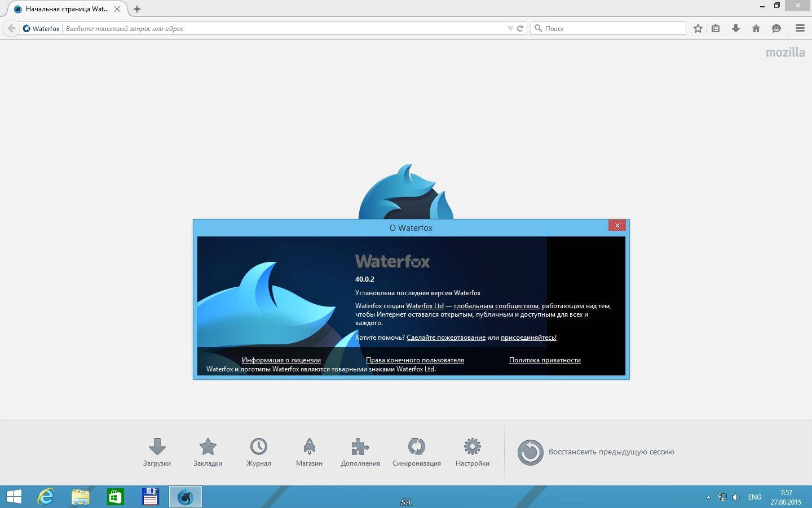Open Права конечного пользователя link
The height and width of the screenshot is (508, 812).
click(415, 360)
